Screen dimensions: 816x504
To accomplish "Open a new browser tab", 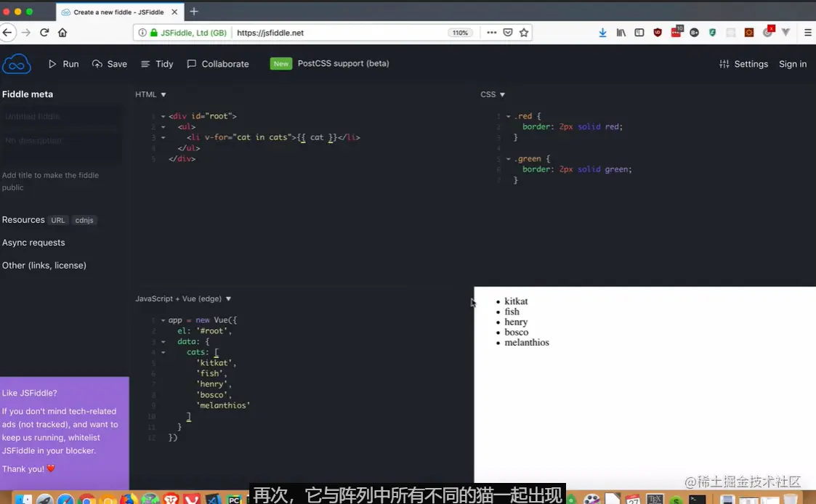I will click(193, 12).
